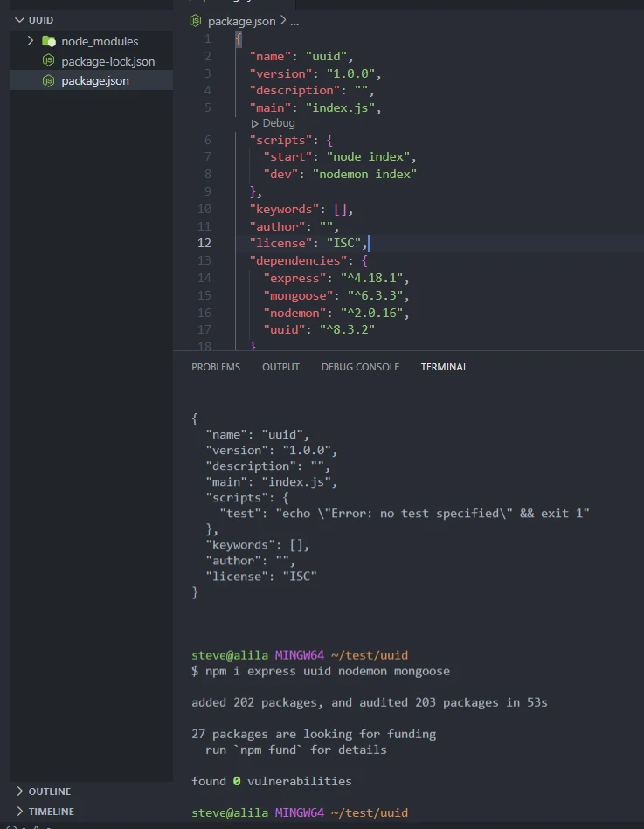Click the breadcrumb ellipsis after package.json
The image size is (644, 829).
point(294,21)
